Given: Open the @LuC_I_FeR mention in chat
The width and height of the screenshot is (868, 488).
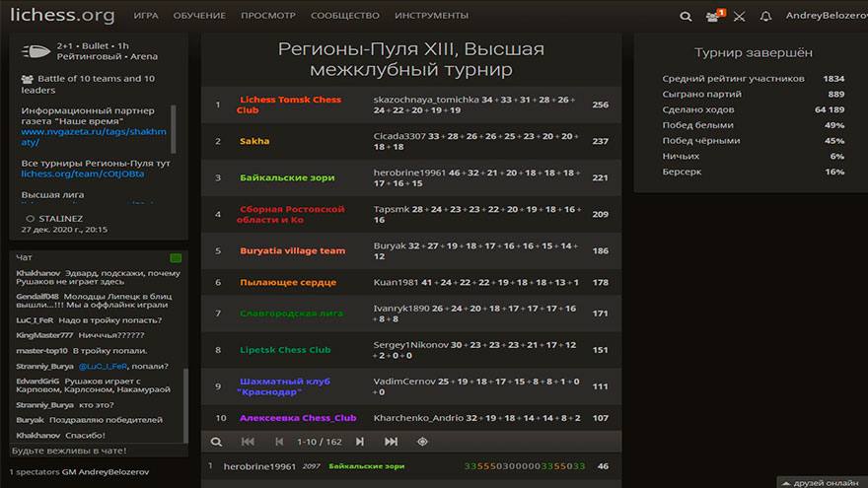Looking at the screenshot, I should point(103,367).
